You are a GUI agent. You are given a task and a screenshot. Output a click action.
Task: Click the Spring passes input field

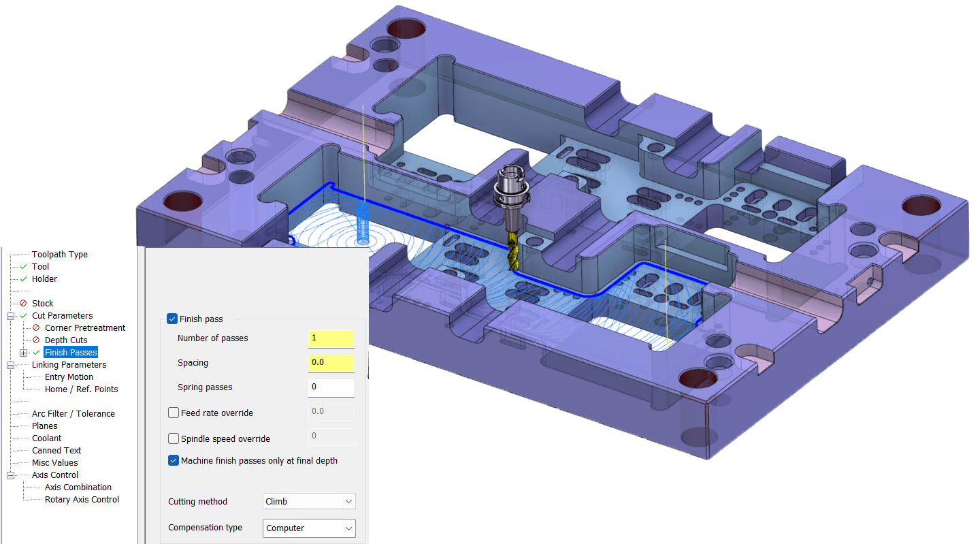[x=331, y=387]
